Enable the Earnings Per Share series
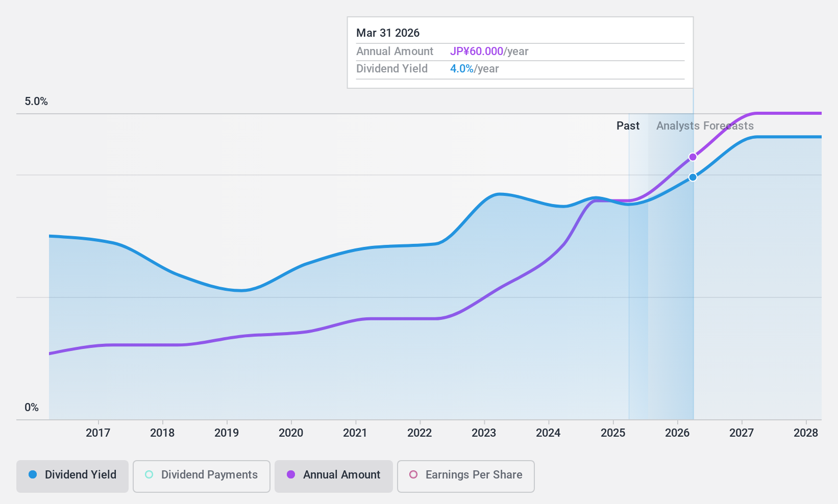The height and width of the screenshot is (504, 838). 466,476
